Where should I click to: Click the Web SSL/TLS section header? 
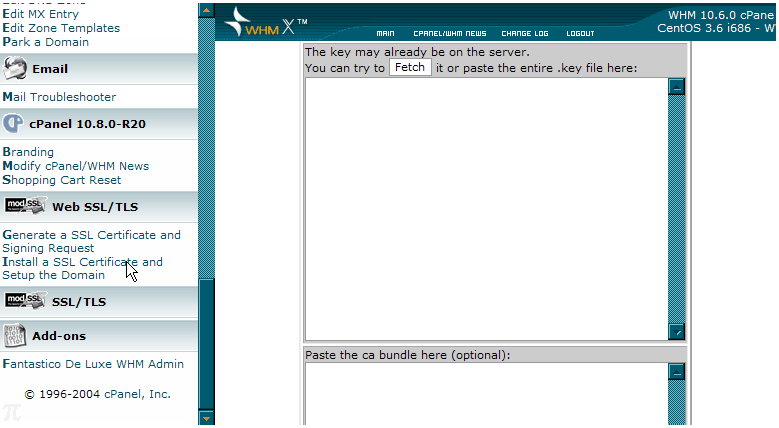click(99, 206)
